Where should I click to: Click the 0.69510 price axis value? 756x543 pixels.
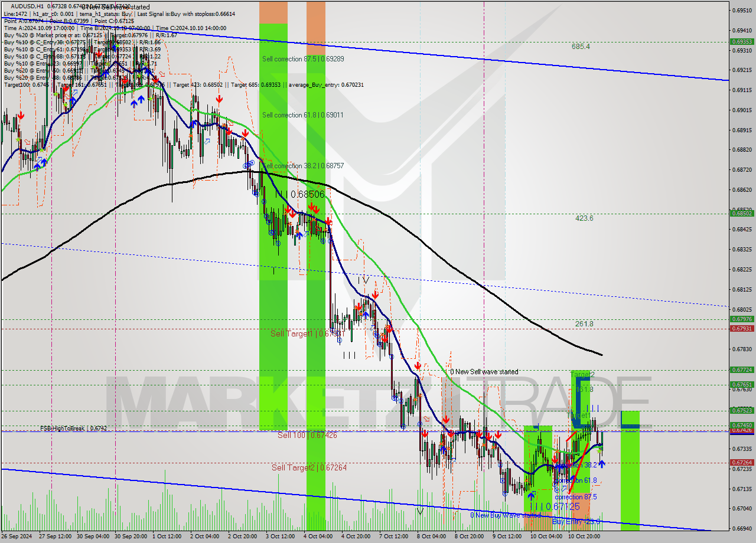pyautogui.click(x=742, y=11)
